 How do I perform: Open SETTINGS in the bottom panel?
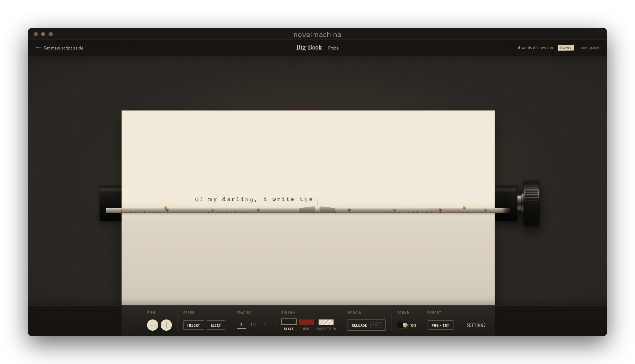476,325
